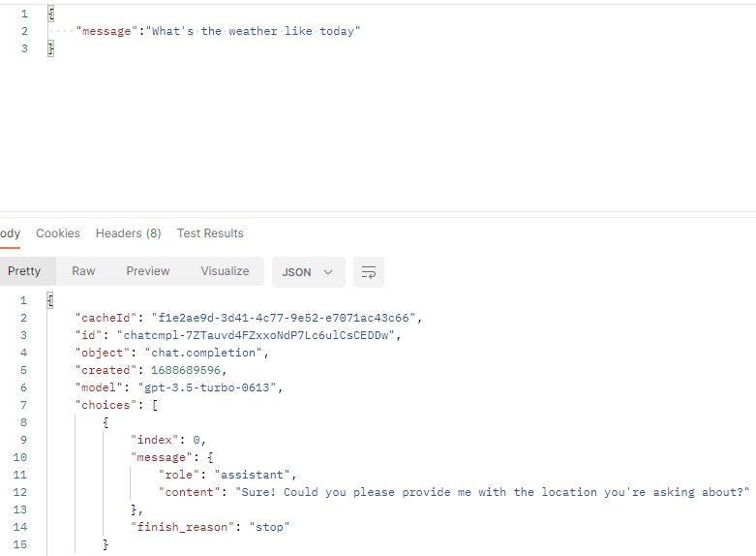Click the "cacheId" key
756x556 pixels.
(x=106, y=318)
